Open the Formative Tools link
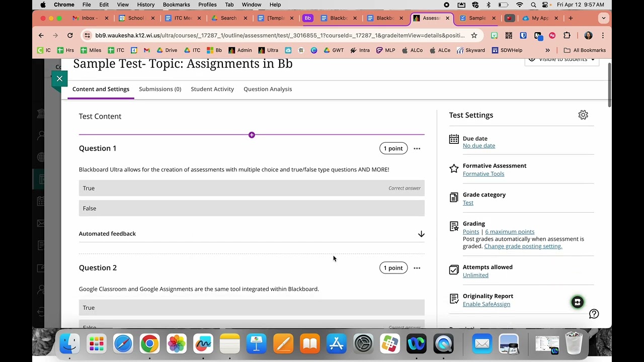The image size is (644, 362). [x=484, y=174]
